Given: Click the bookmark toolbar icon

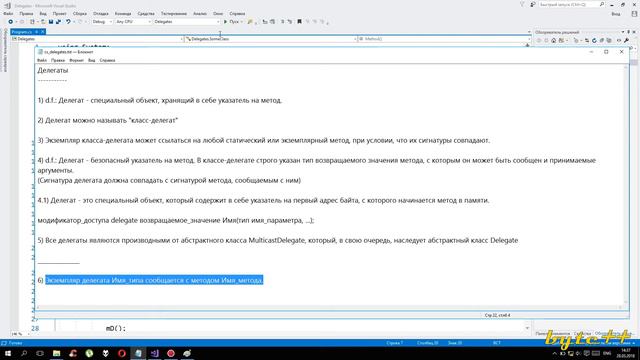Looking at the screenshot, I should (x=299, y=22).
